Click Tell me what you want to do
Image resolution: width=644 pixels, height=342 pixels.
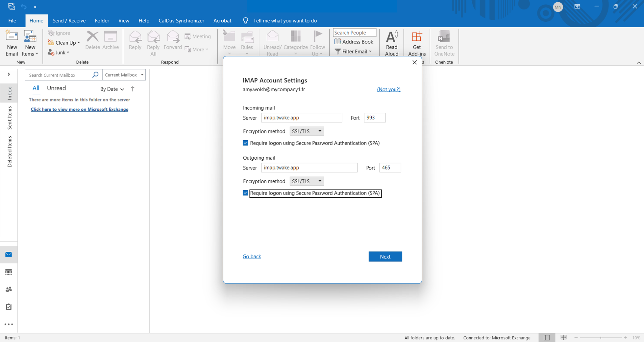point(285,21)
